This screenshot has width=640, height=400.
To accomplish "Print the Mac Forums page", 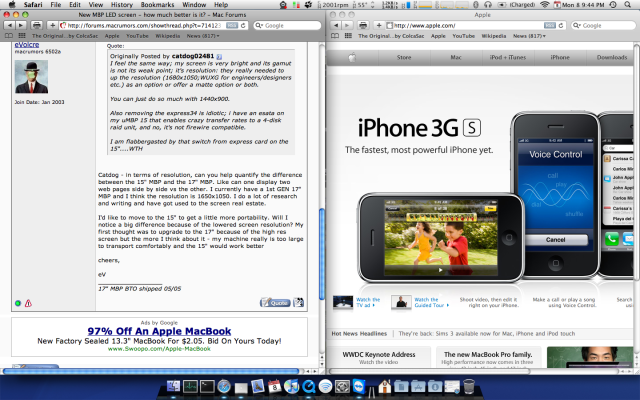I will tap(37, 25).
